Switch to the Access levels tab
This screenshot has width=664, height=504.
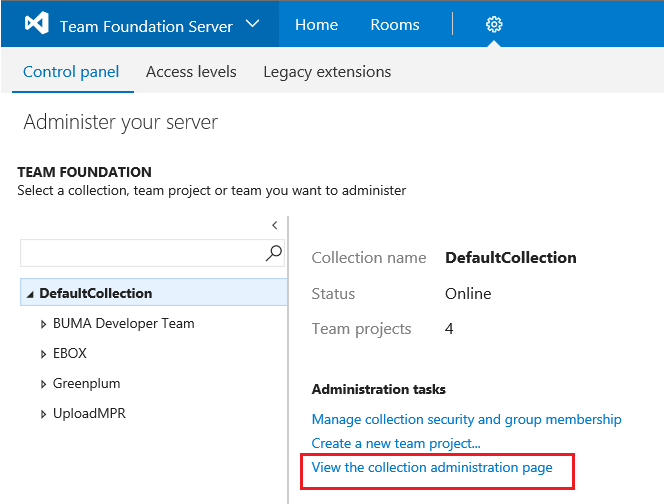[191, 72]
